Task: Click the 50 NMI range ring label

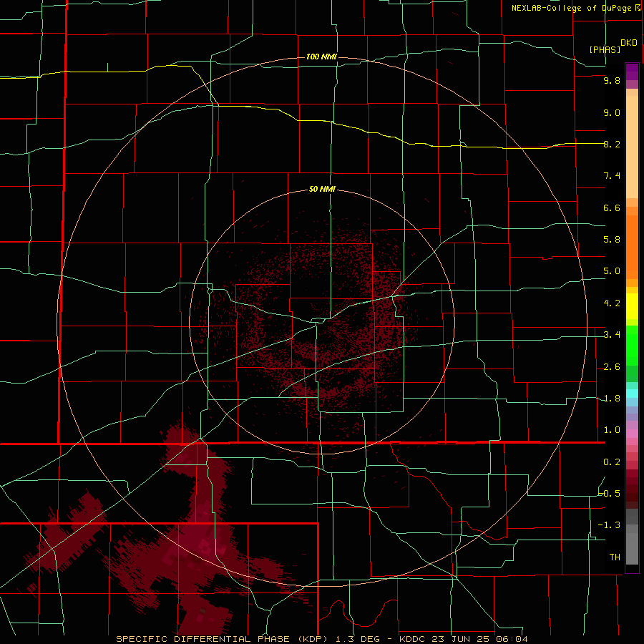Action: click(322, 189)
